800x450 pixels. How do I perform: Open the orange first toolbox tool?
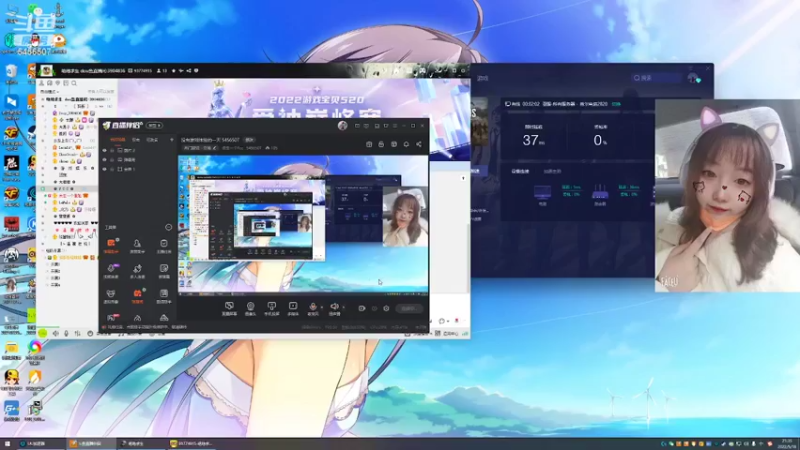[111, 245]
